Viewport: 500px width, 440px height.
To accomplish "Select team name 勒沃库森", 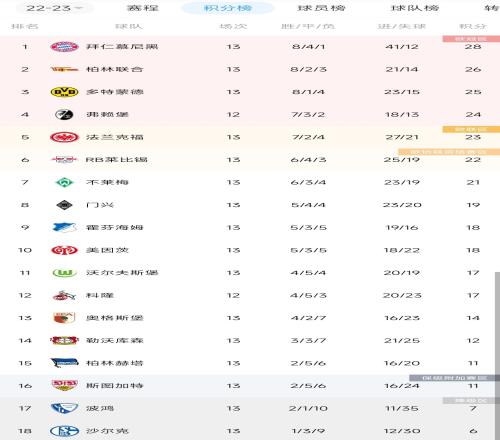I will [115, 341].
